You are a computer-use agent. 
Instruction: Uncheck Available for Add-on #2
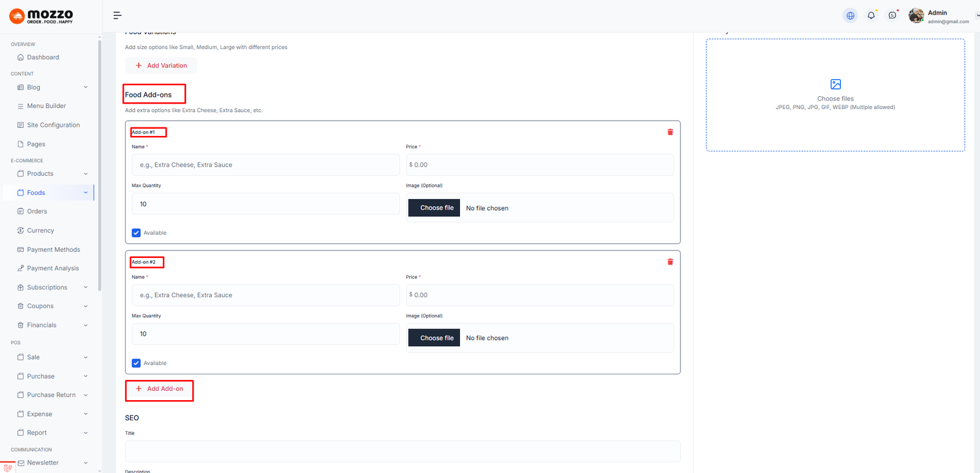136,363
